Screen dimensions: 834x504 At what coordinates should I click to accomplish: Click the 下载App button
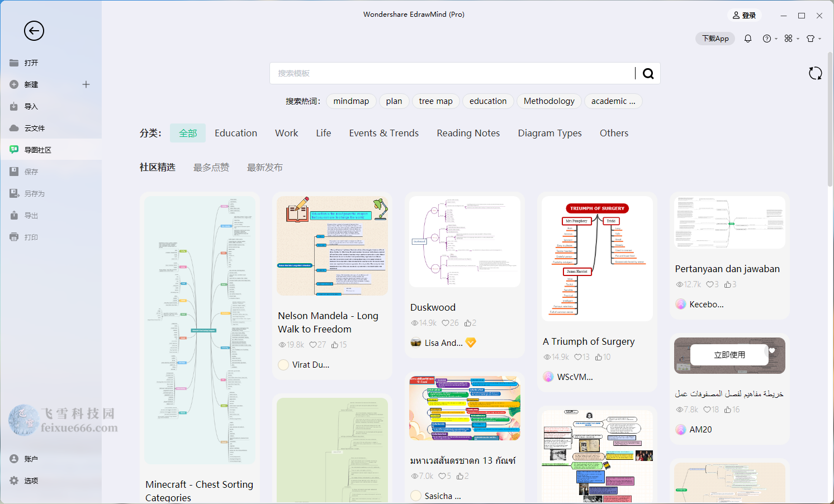click(x=715, y=39)
